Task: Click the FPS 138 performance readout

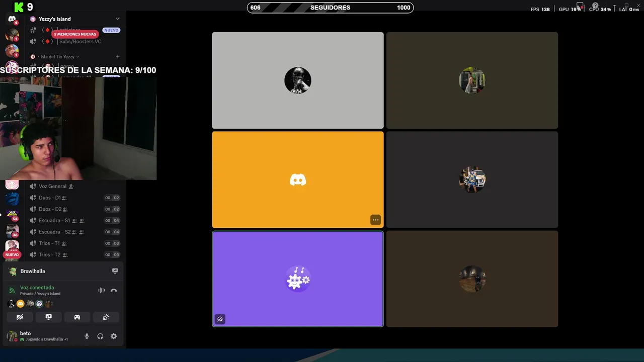Action: coord(540,9)
